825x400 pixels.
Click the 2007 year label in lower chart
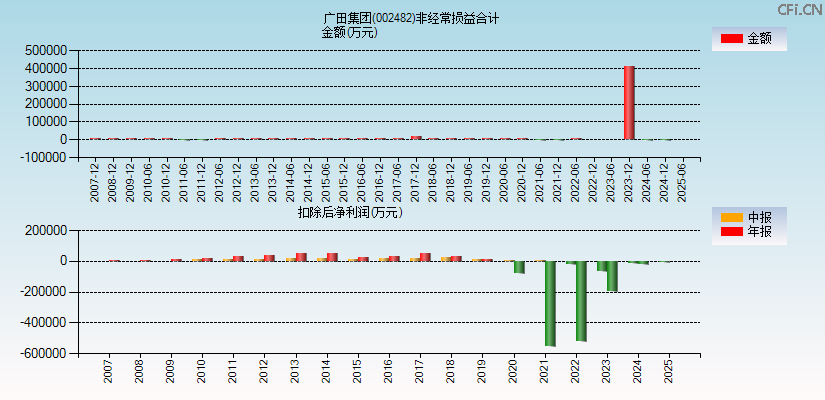[108, 371]
